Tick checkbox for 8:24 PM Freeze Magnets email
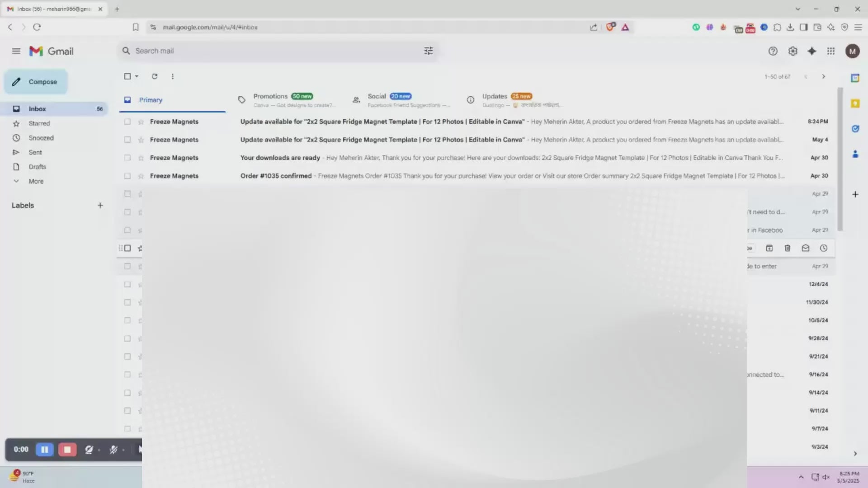868x488 pixels. coord(127,122)
